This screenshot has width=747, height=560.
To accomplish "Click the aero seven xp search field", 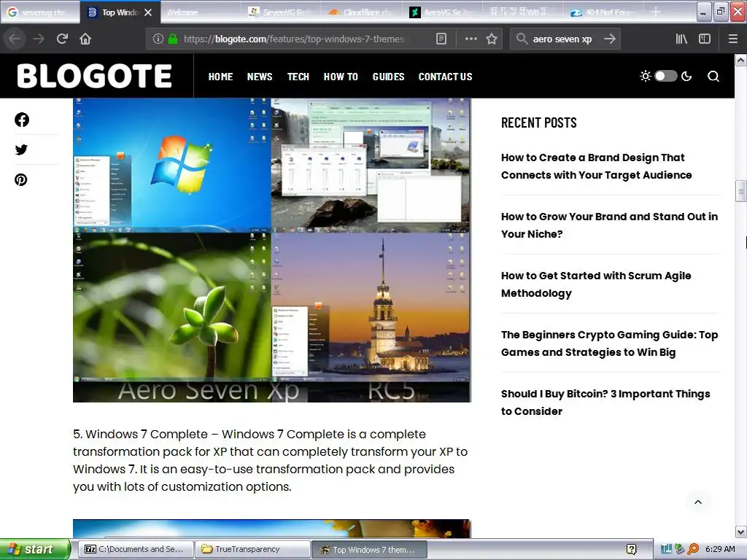I will [564, 39].
